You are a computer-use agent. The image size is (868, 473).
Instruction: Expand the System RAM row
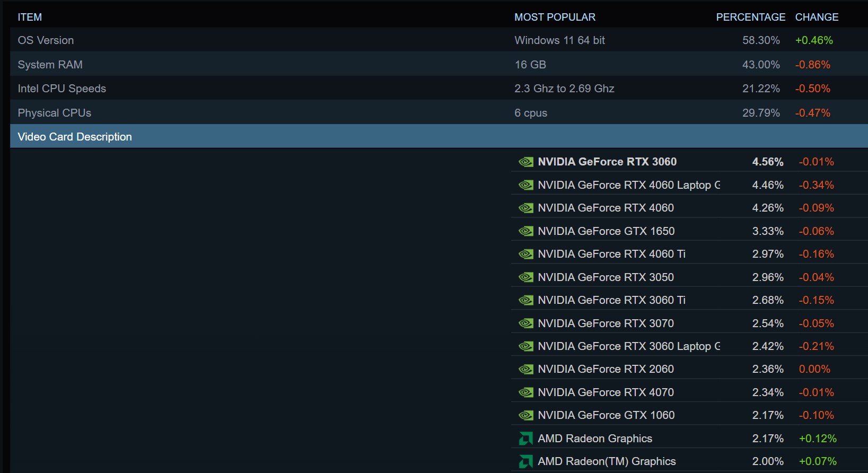[x=439, y=64]
